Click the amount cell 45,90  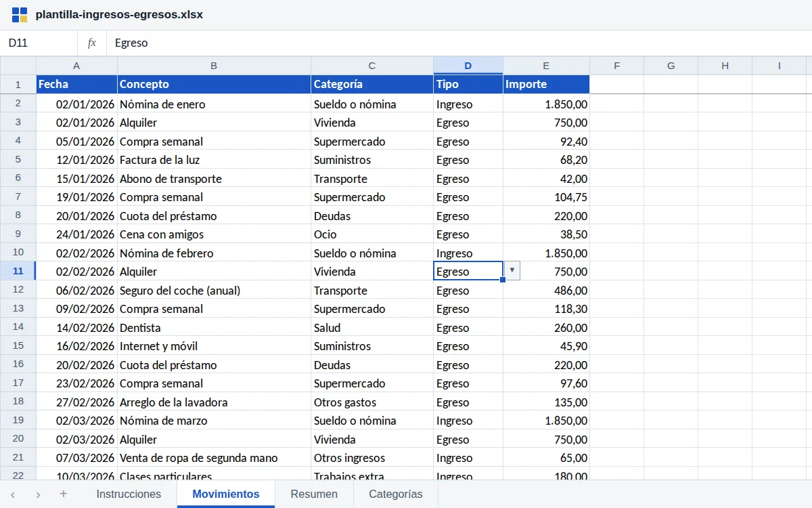tap(546, 346)
